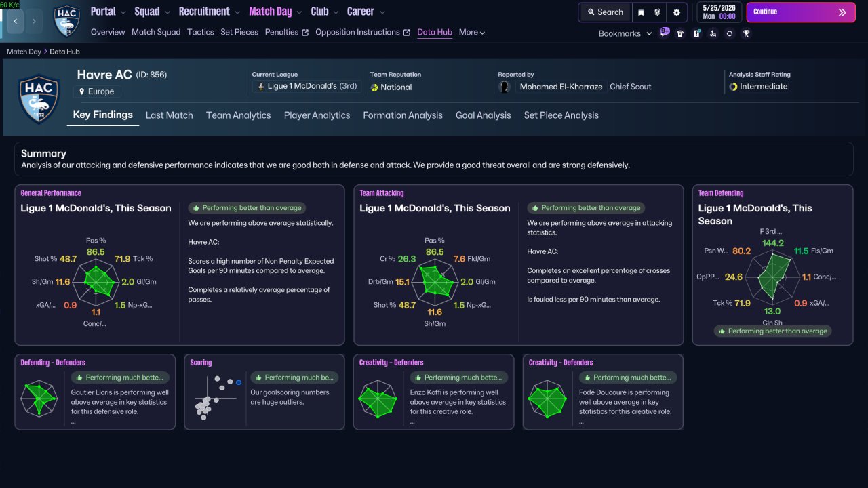This screenshot has height=488, width=868.
Task: Go forward with the right arrow button
Action: pos(34,21)
